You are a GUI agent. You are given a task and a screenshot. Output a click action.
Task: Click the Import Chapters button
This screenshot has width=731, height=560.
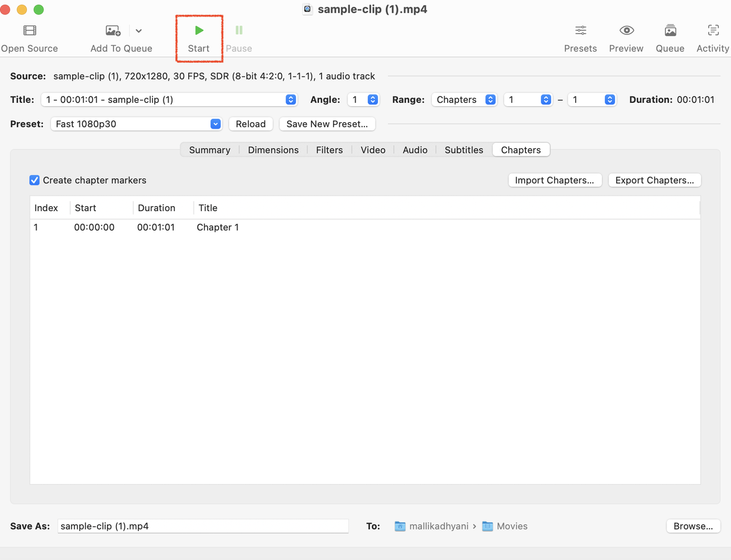tap(555, 180)
